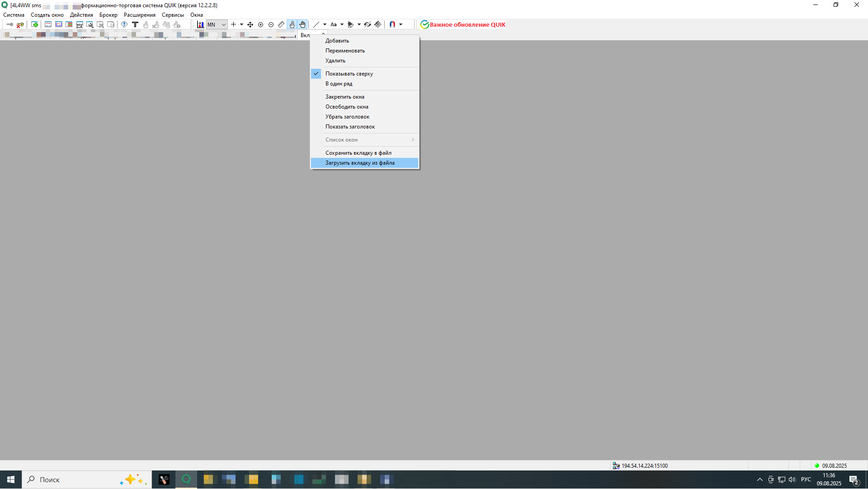
Task: Toggle 'В один ряд' option
Action: click(339, 84)
